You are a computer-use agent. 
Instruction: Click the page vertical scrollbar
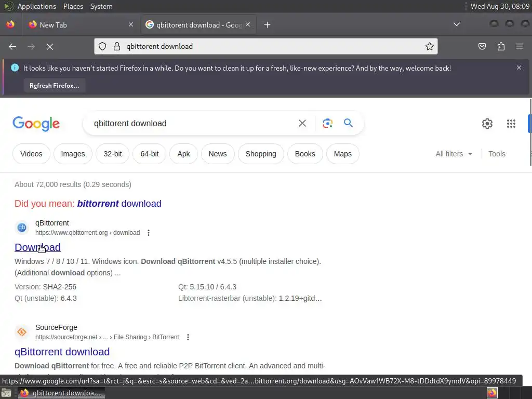click(x=530, y=132)
